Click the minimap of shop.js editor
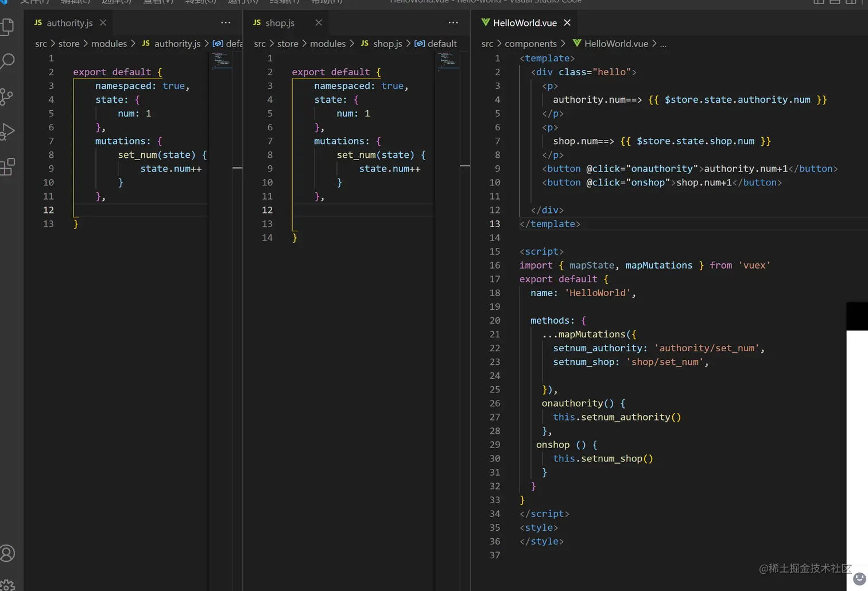Image resolution: width=868 pixels, height=591 pixels. coord(448,60)
